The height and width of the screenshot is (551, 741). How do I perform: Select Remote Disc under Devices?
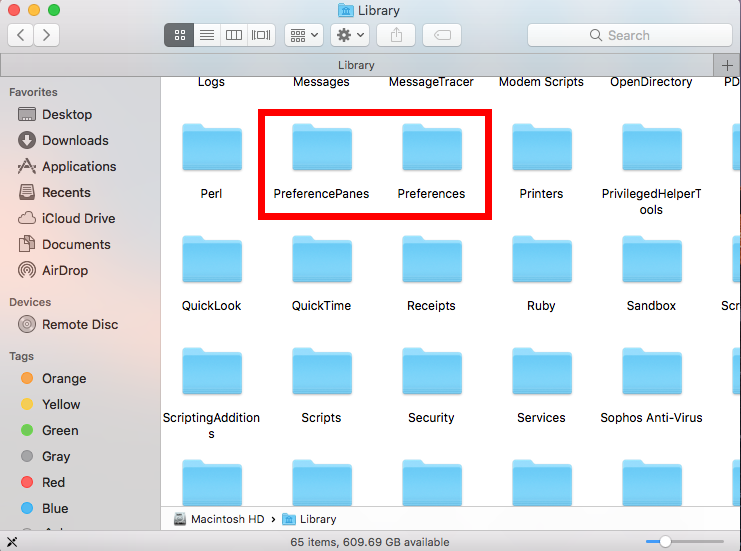click(x=68, y=325)
